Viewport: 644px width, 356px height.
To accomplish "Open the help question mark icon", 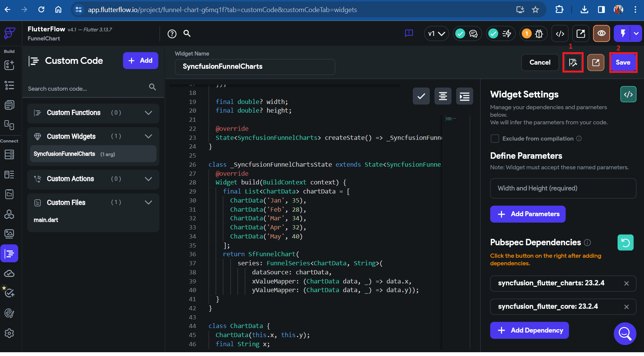I will [x=172, y=34].
